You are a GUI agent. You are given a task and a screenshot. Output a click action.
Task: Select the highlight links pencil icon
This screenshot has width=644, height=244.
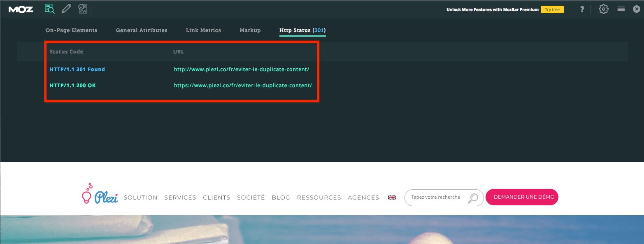(66, 9)
